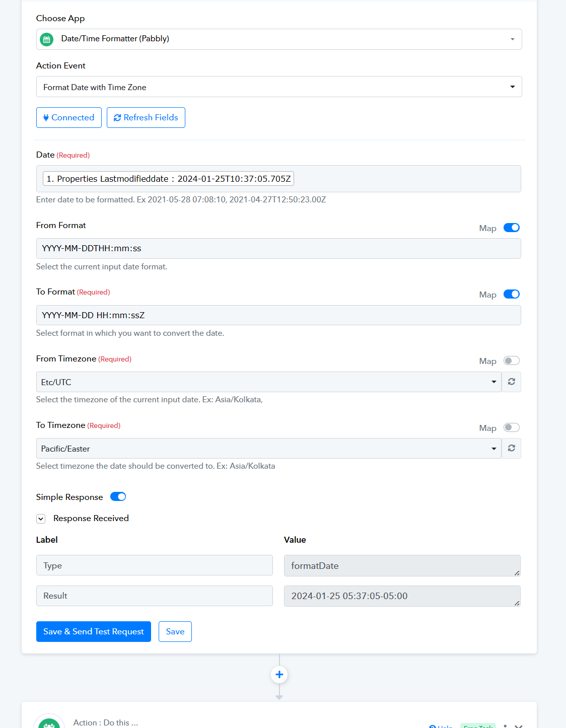Close the next action step via X icon
566x728 pixels.
pos(519,726)
